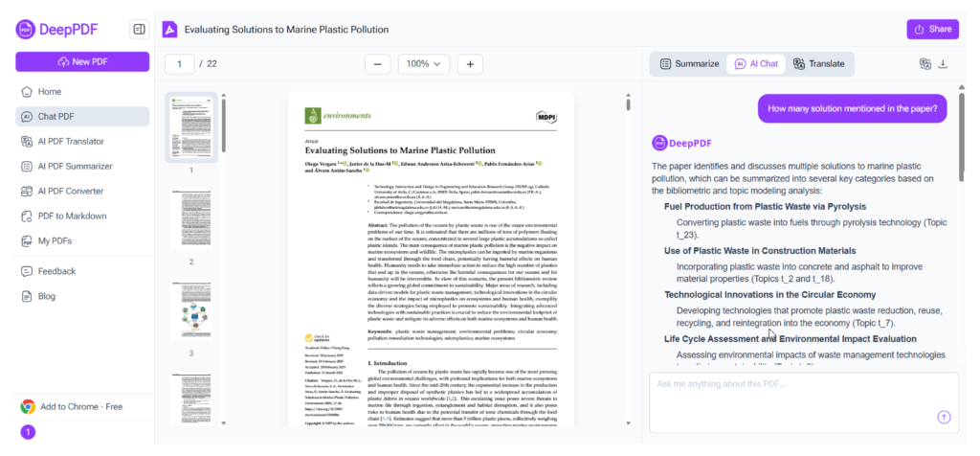Zoom out with the minus button
This screenshot has height=456, width=980.
[x=377, y=64]
